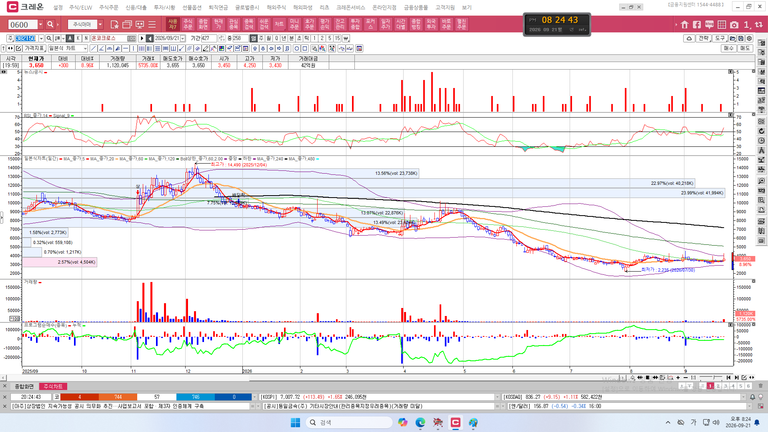This screenshot has width=768, height=432.
Task: Open the date 2026/09/21 dropdown
Action: [x=182, y=38]
